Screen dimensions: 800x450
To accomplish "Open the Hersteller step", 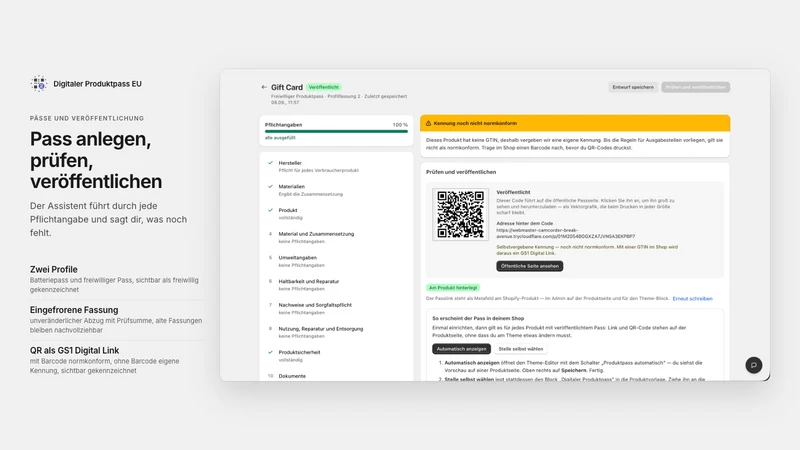I will 336,166.
